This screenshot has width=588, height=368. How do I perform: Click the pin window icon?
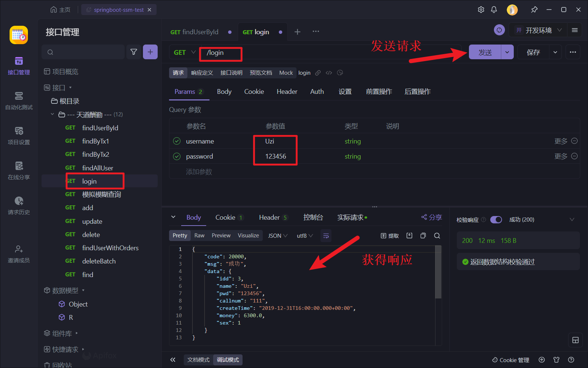click(534, 10)
